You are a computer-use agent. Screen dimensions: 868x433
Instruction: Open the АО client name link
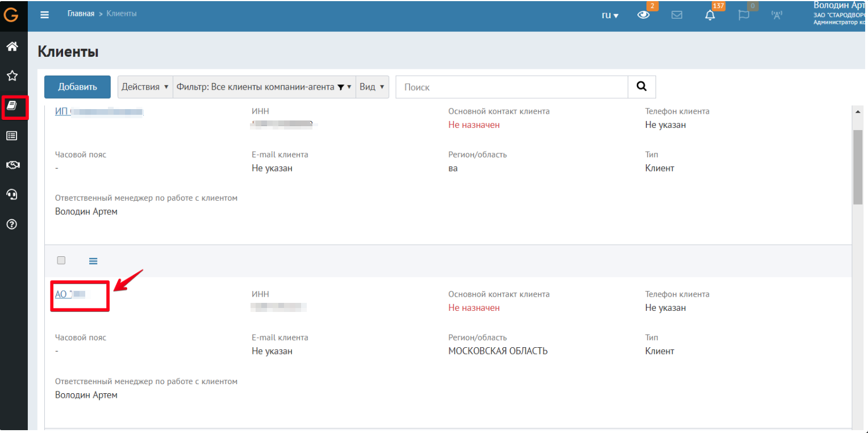click(x=70, y=294)
